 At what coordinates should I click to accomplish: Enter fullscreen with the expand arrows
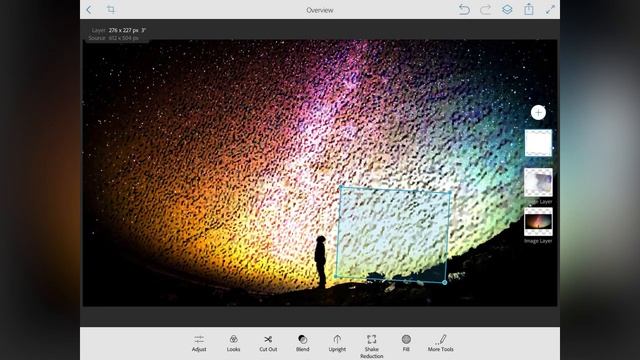(x=550, y=9)
